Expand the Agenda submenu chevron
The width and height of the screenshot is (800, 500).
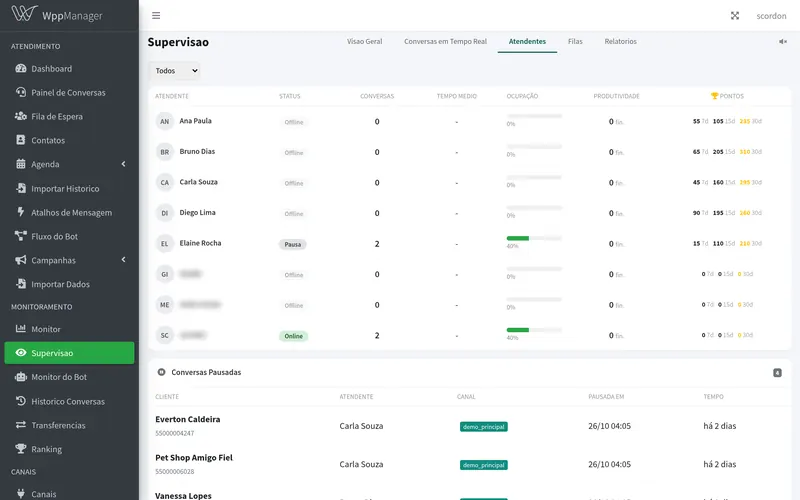123,164
